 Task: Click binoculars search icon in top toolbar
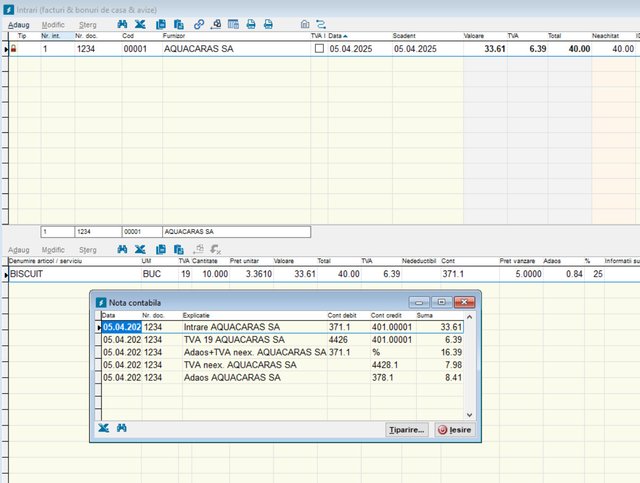(122, 24)
